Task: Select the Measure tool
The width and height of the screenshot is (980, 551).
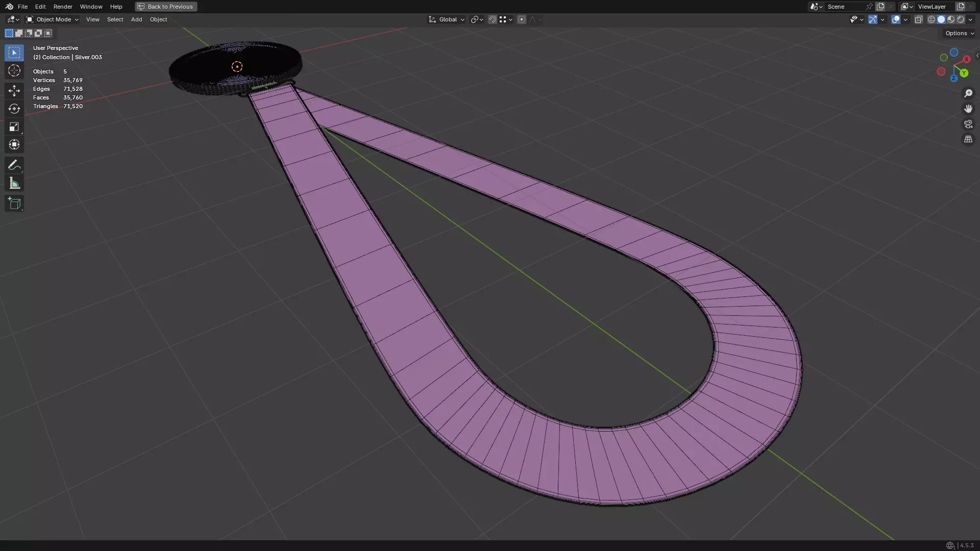Action: (x=14, y=183)
